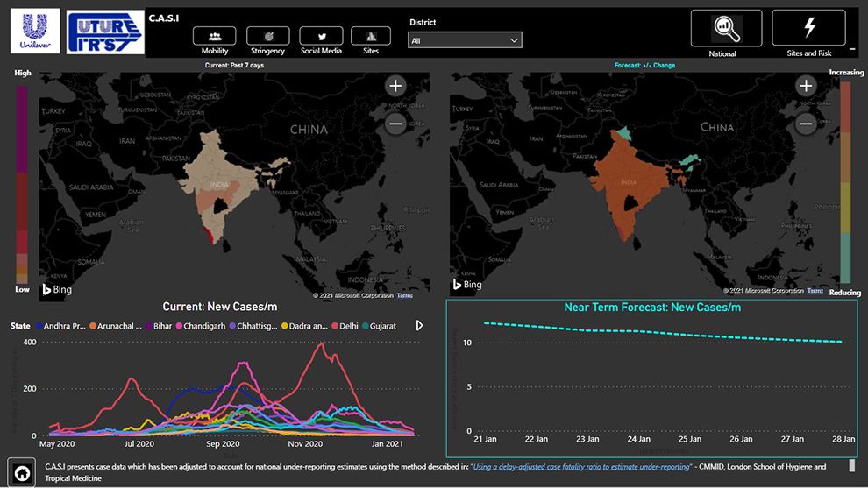Show more states in the legend
The image size is (868, 488).
[420, 325]
